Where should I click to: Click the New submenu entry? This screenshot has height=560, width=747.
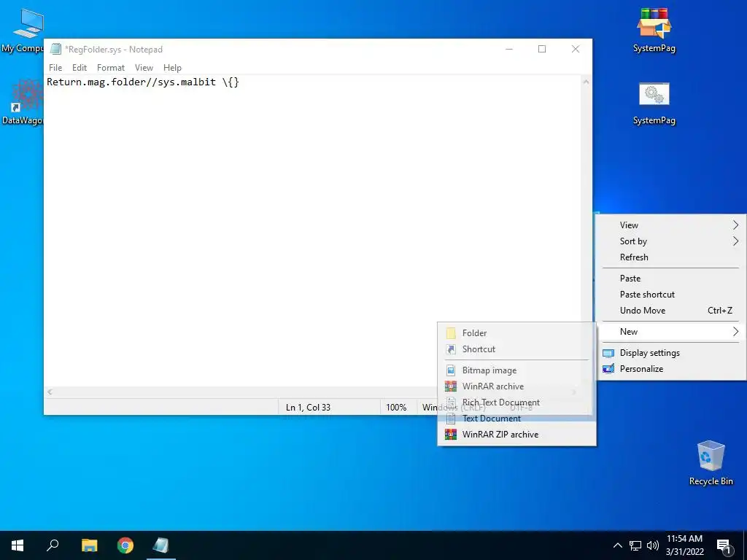(671, 332)
